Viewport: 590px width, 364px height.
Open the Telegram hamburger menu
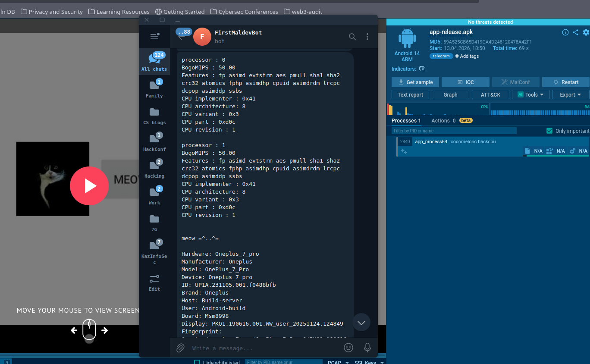coord(154,37)
